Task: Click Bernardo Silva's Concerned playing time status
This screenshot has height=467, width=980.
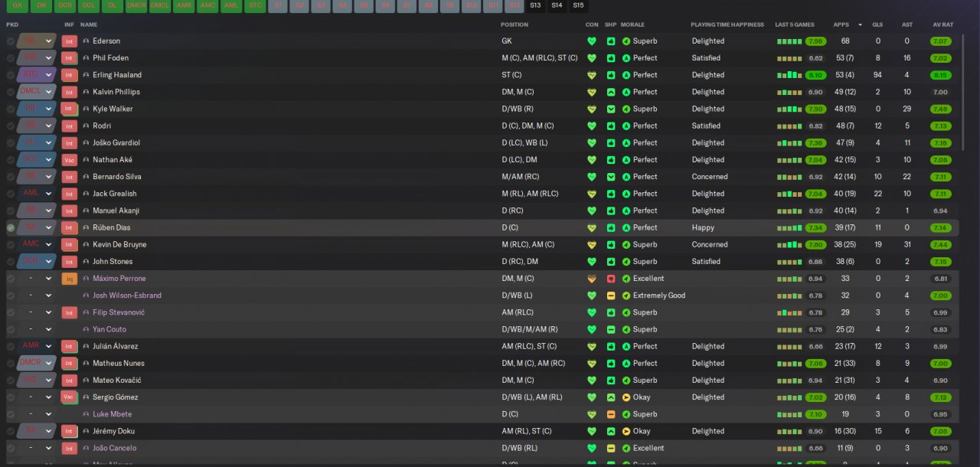Action: pos(710,177)
